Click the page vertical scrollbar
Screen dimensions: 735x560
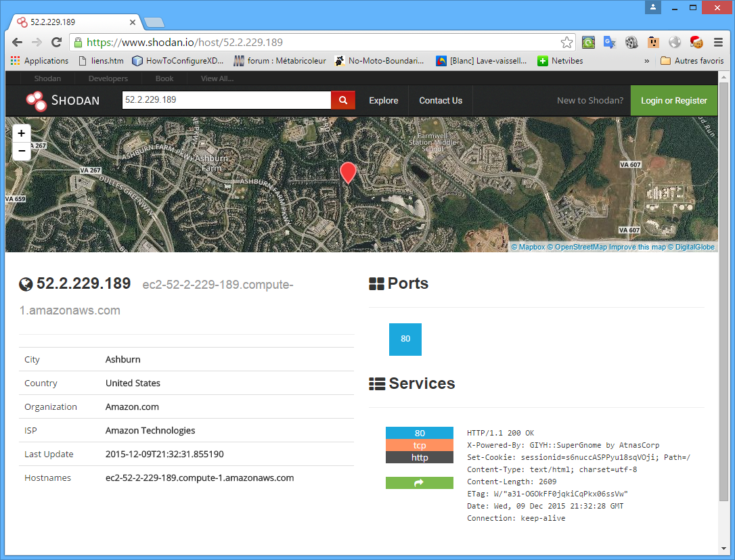click(723, 292)
